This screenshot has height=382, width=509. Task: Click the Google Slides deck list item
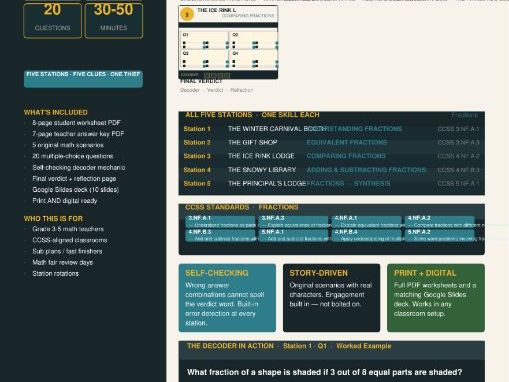click(x=75, y=190)
